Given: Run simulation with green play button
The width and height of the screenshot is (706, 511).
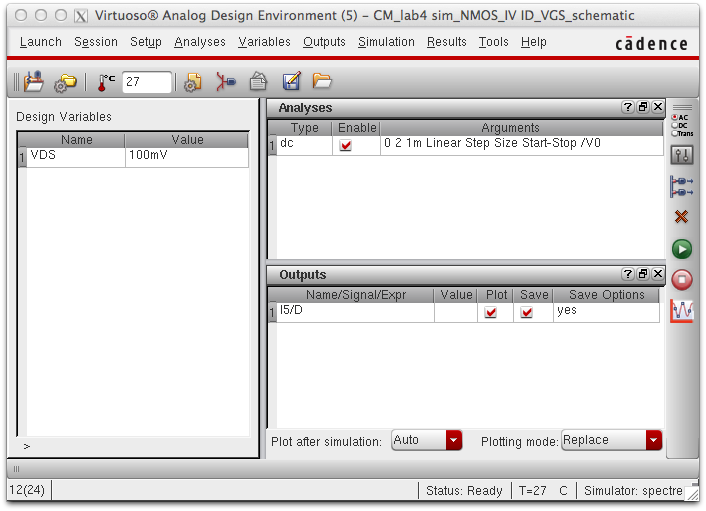Looking at the screenshot, I should click(x=682, y=249).
